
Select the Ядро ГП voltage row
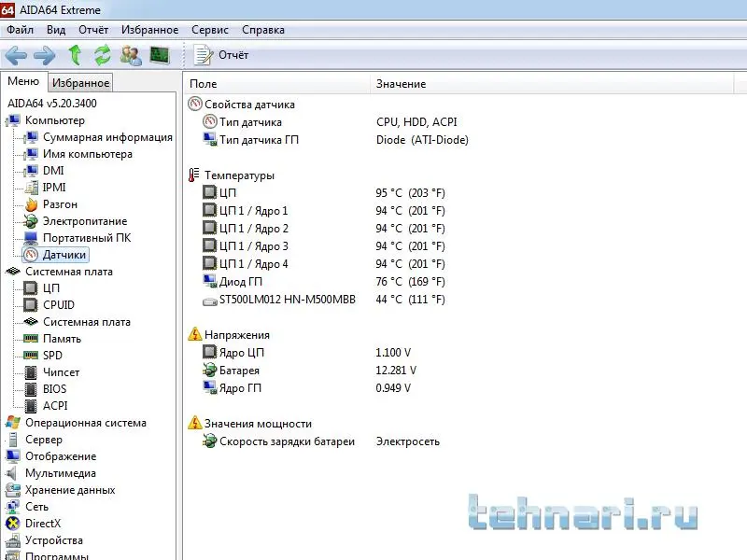tap(307, 387)
